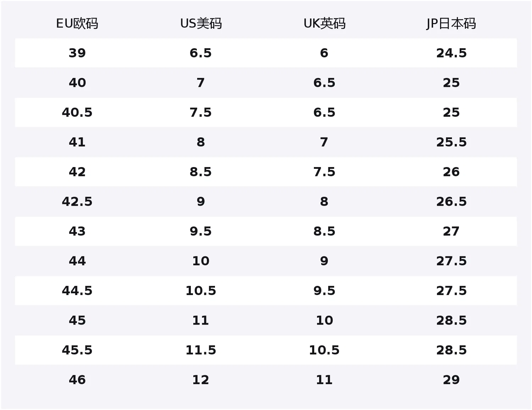Click US size 7.5 cell
532x410 pixels.
click(201, 112)
